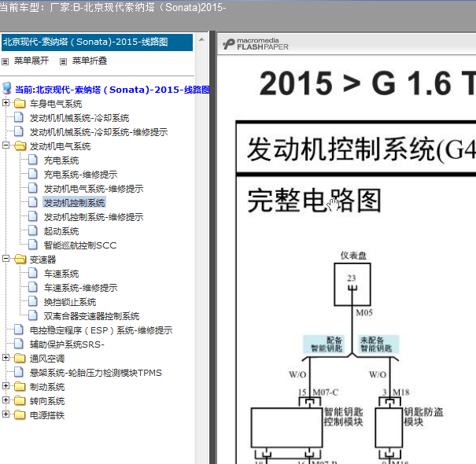The height and width of the screenshot is (464, 476).
Task: Select the highlighted 发动机控制系统 item
Action: point(75,203)
